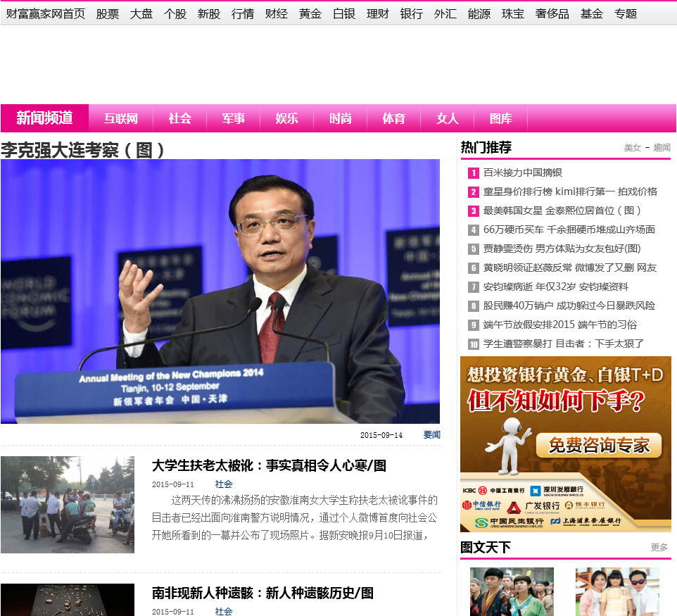Open hot item 股民赚40万销户
Viewport: 677px width, 616px height.
[569, 306]
